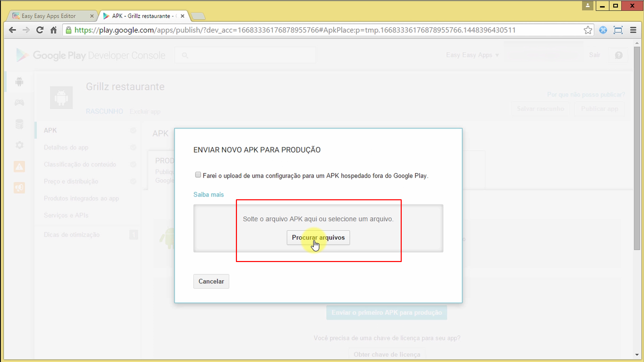
Task: Click the browser back arrow
Action: (12, 30)
